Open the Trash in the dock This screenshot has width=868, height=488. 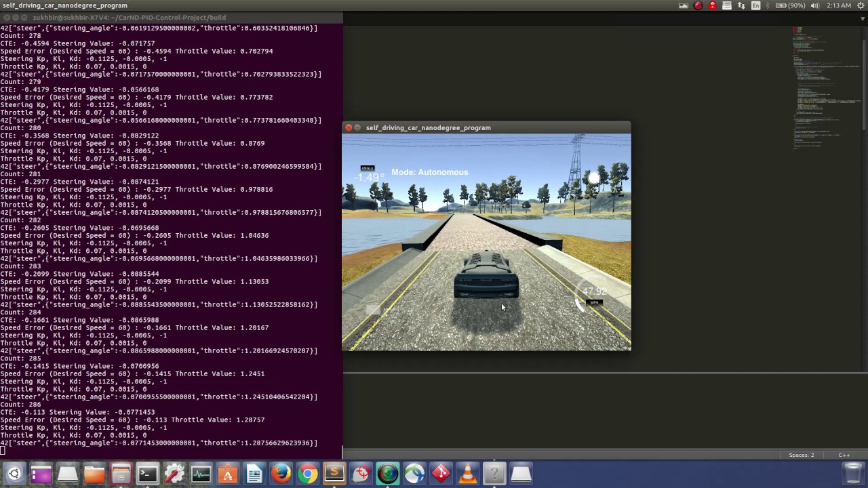tap(854, 474)
